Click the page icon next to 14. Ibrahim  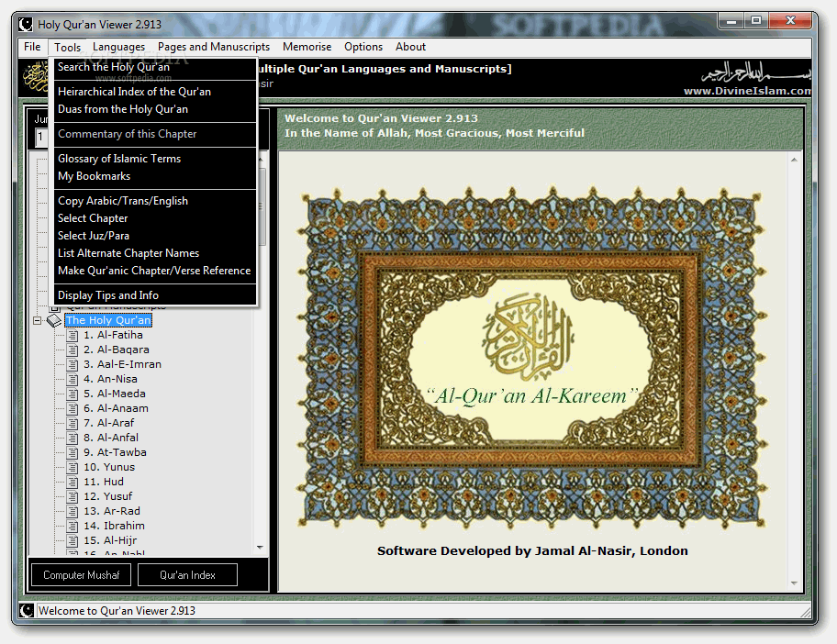click(73, 526)
